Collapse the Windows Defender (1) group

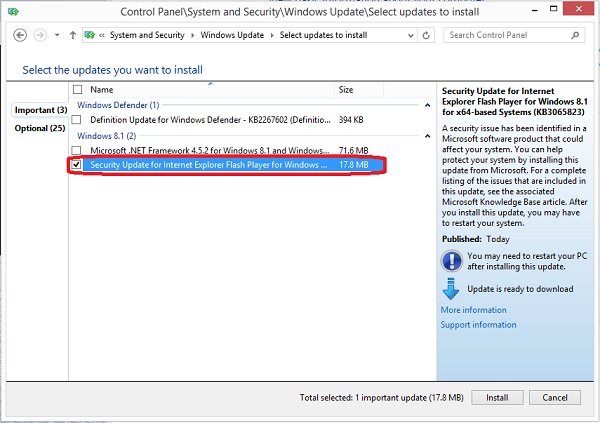[x=427, y=105]
